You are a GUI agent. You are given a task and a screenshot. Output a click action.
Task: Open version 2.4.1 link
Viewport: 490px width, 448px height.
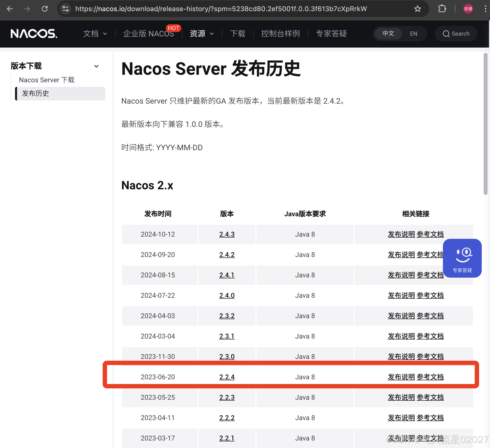[x=227, y=275]
